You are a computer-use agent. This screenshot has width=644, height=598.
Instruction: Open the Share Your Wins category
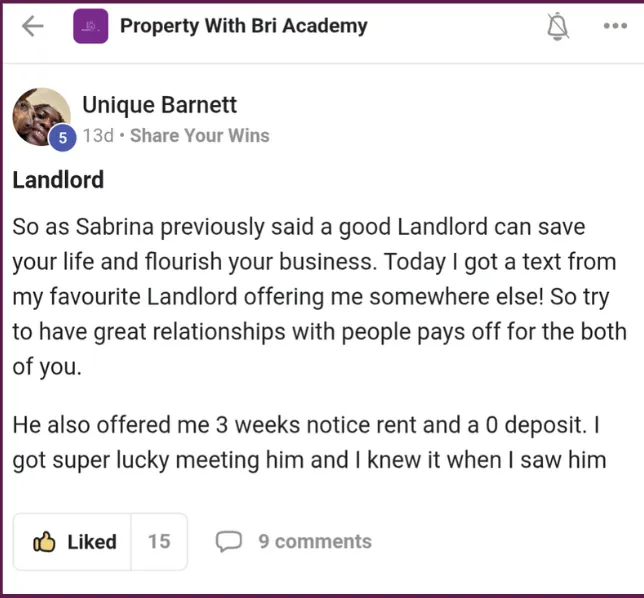(x=200, y=136)
